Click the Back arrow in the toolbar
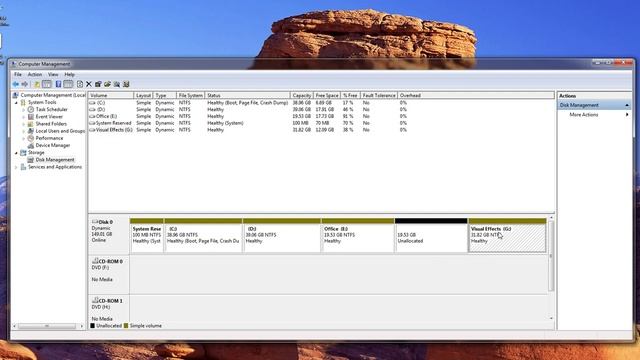This screenshot has height=360, width=640. [x=16, y=84]
